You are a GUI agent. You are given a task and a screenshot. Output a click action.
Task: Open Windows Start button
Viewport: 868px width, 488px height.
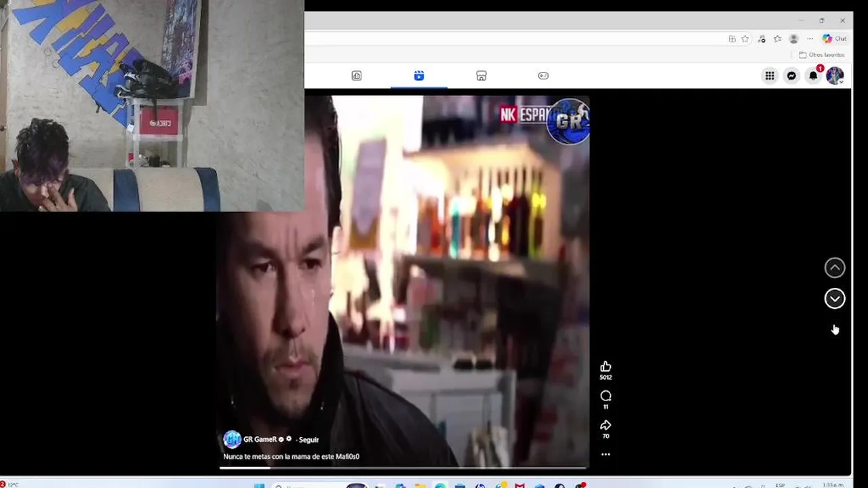point(259,485)
